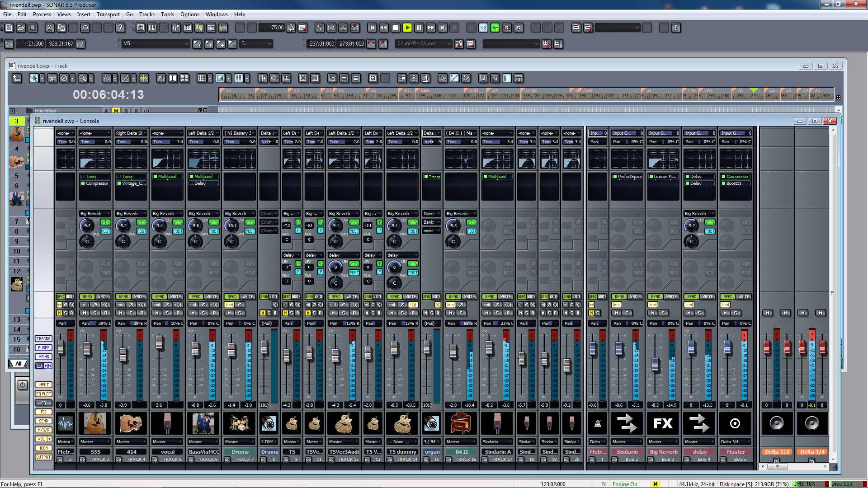Start playback with the green Play button
Viewport: 868px width, 488px height.
pyautogui.click(x=407, y=28)
